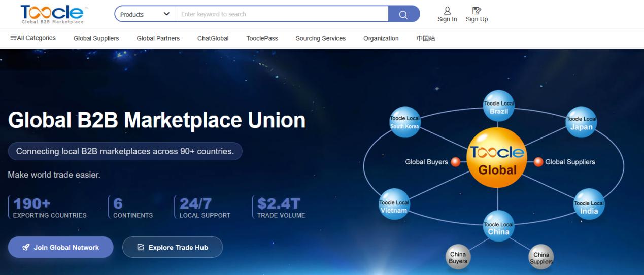Select the Toocle Local South Korea sphere
The width and height of the screenshot is (644, 275).
point(404,122)
